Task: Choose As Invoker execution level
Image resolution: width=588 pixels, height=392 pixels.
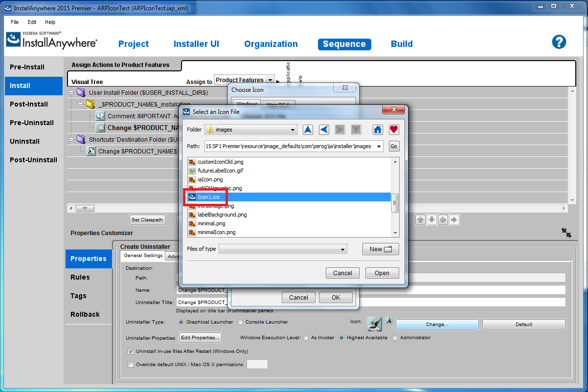Action: (306, 338)
